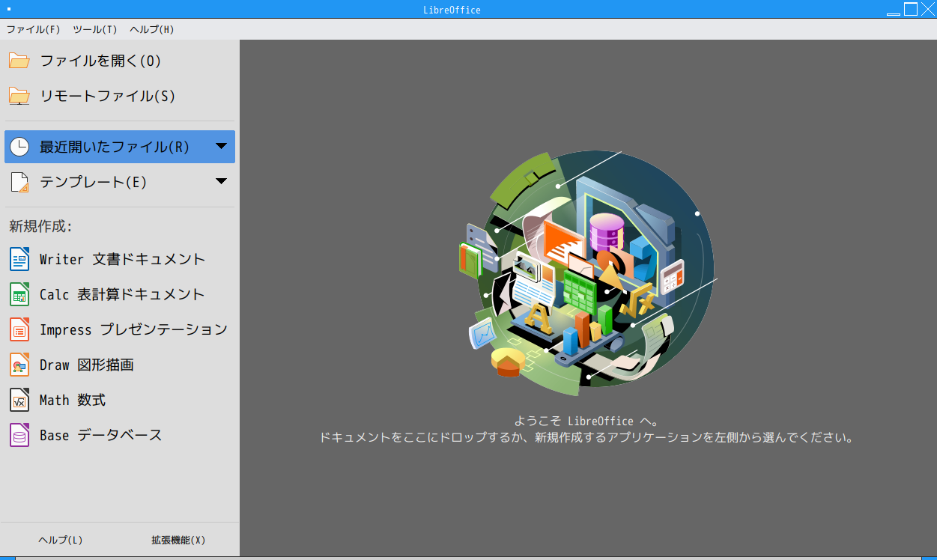This screenshot has height=560, width=937.
Task: Create a new Draw 図形描画
Action: [x=120, y=365]
